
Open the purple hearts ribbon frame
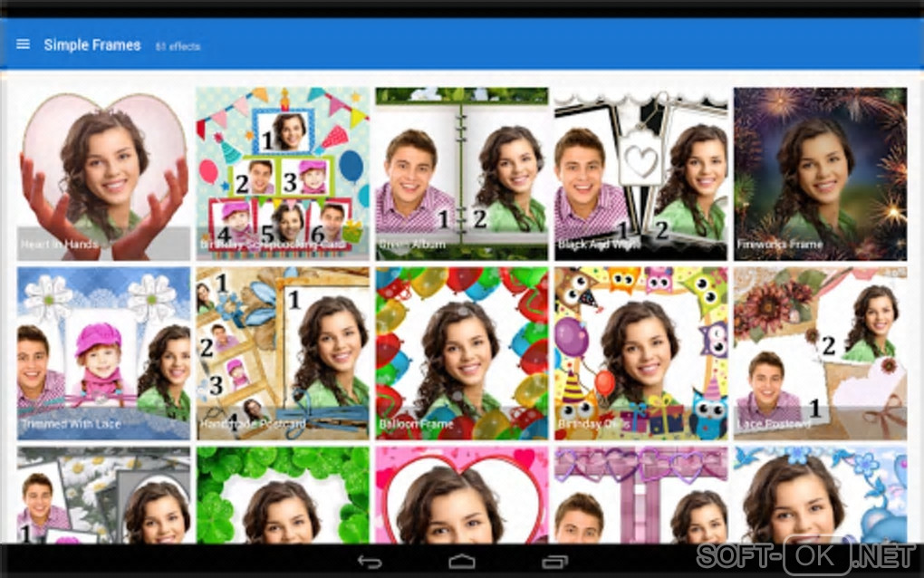[x=641, y=495]
